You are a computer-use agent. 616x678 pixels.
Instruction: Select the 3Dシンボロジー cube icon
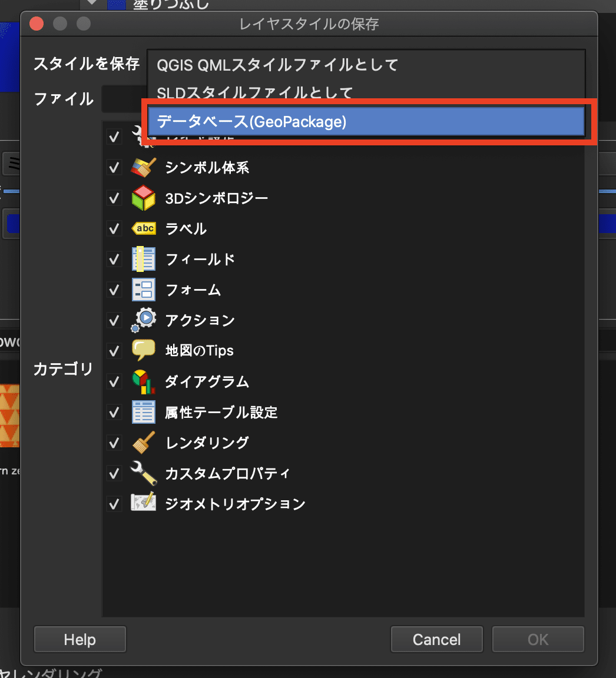point(143,198)
